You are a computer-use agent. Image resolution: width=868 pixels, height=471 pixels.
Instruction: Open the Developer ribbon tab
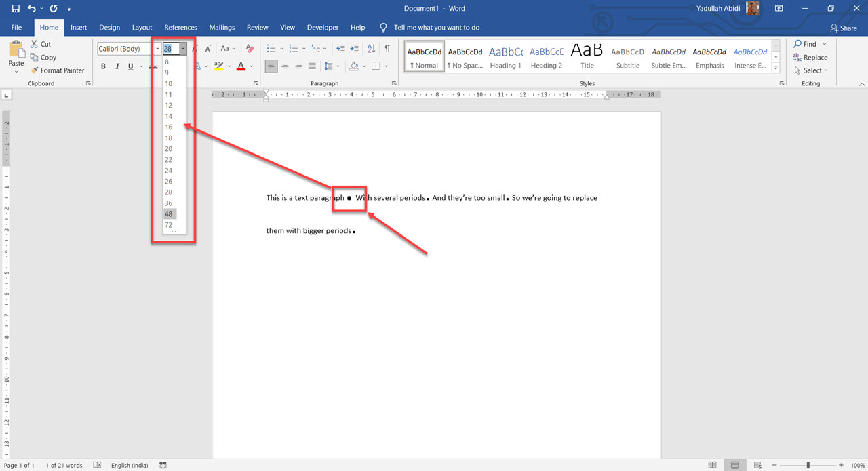pos(322,27)
